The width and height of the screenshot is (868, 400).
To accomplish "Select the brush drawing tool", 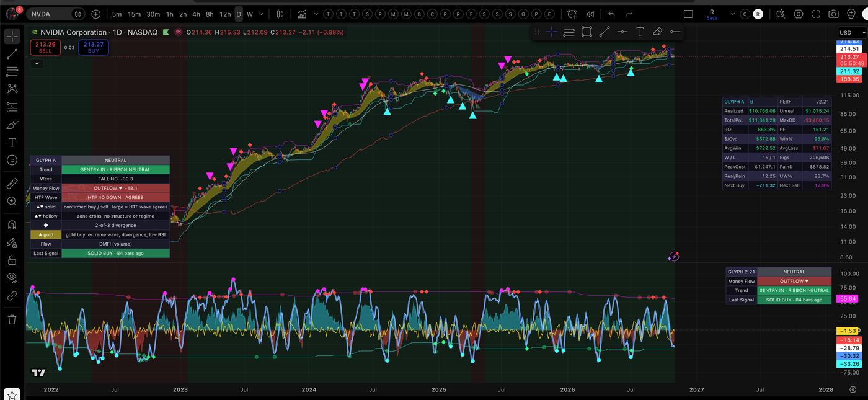I will pos(12,125).
